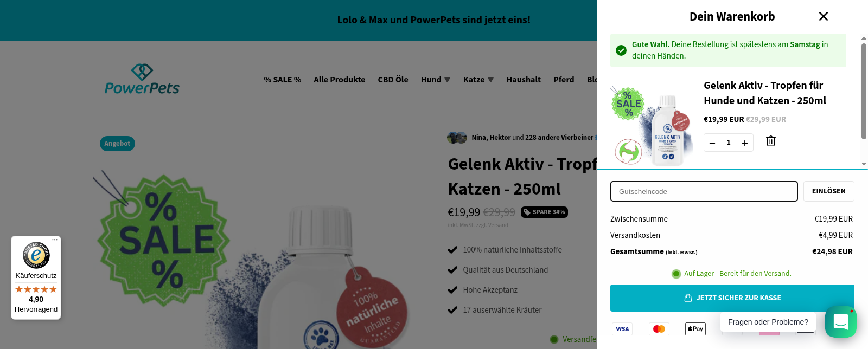This screenshot has height=349, width=868.
Task: Open the % SALE % menu item
Action: pyautogui.click(x=283, y=80)
